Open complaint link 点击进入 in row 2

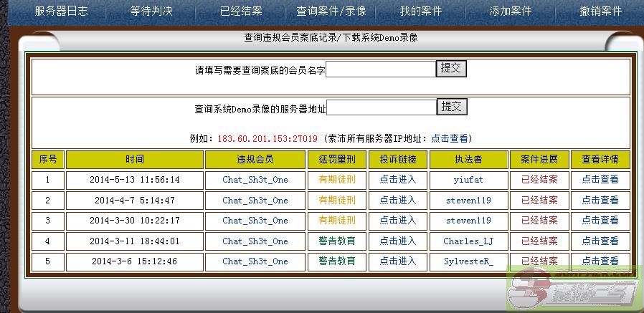[397, 200]
